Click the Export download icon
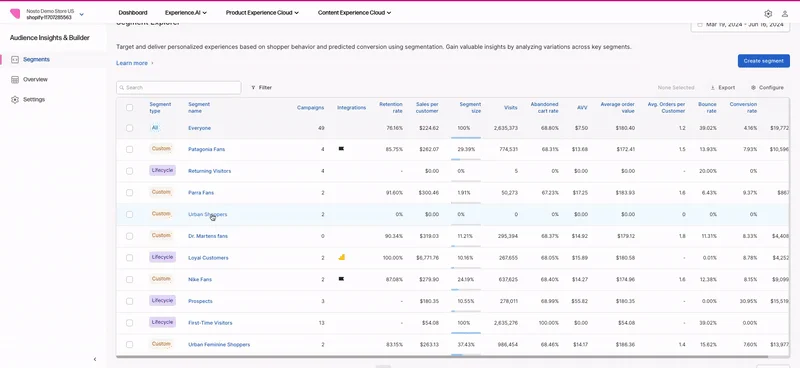The width and height of the screenshot is (800, 368). pyautogui.click(x=713, y=88)
